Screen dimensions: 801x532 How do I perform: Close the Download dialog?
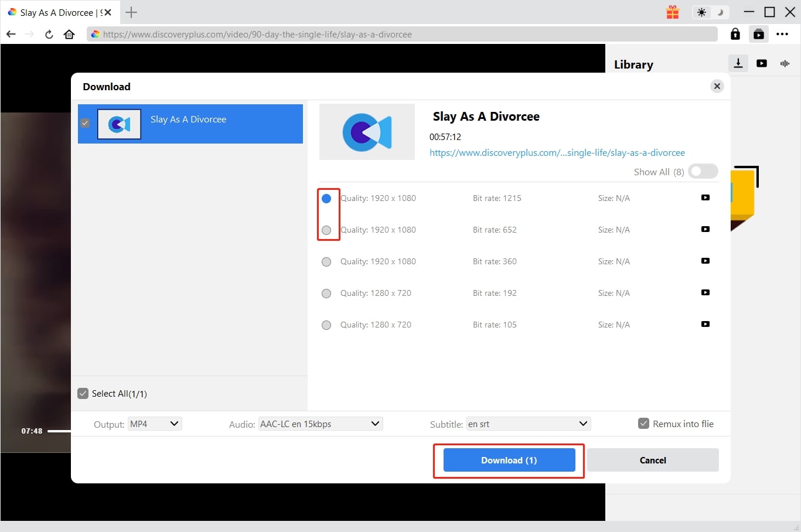click(717, 86)
